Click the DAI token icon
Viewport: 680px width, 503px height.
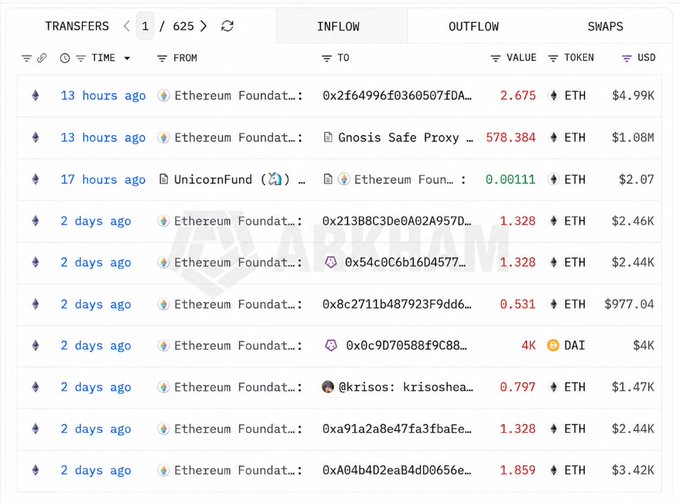click(553, 346)
